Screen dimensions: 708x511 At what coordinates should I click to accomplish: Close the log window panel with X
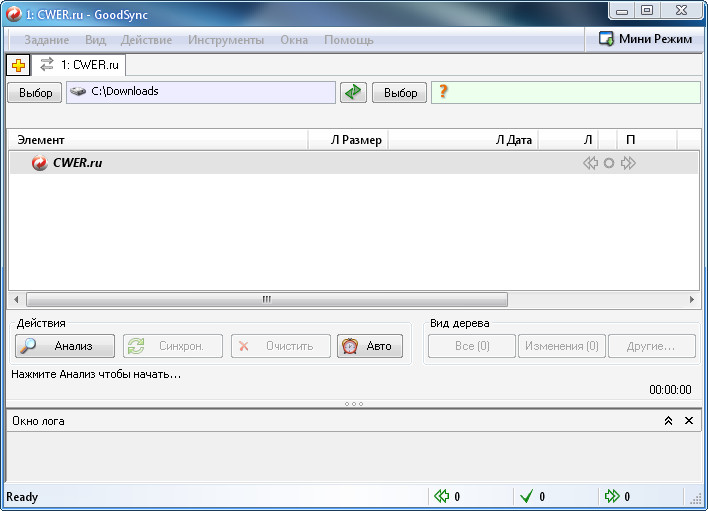688,421
